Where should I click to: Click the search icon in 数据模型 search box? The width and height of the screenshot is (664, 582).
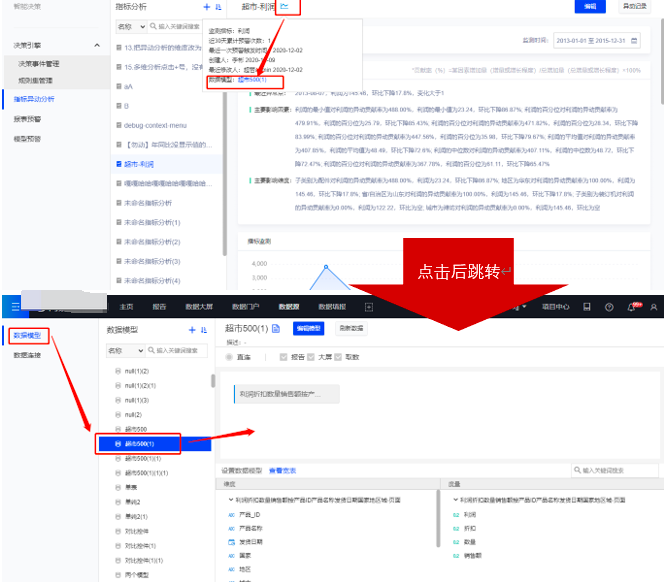[x=151, y=350]
